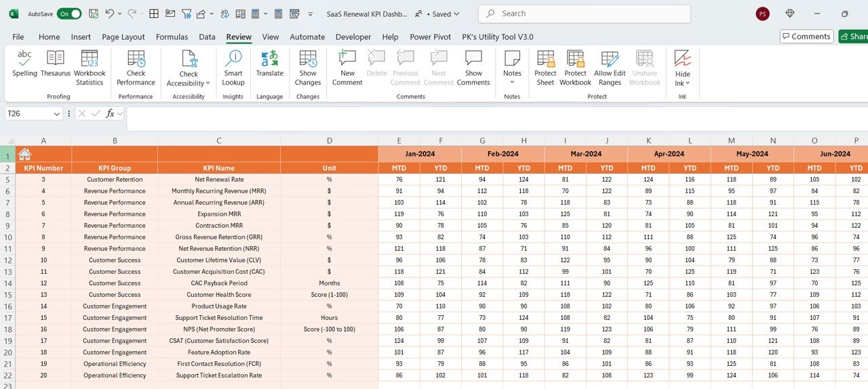This screenshot has width=868, height=389.
Task: Open Smart Lookup insights
Action: 233,68
